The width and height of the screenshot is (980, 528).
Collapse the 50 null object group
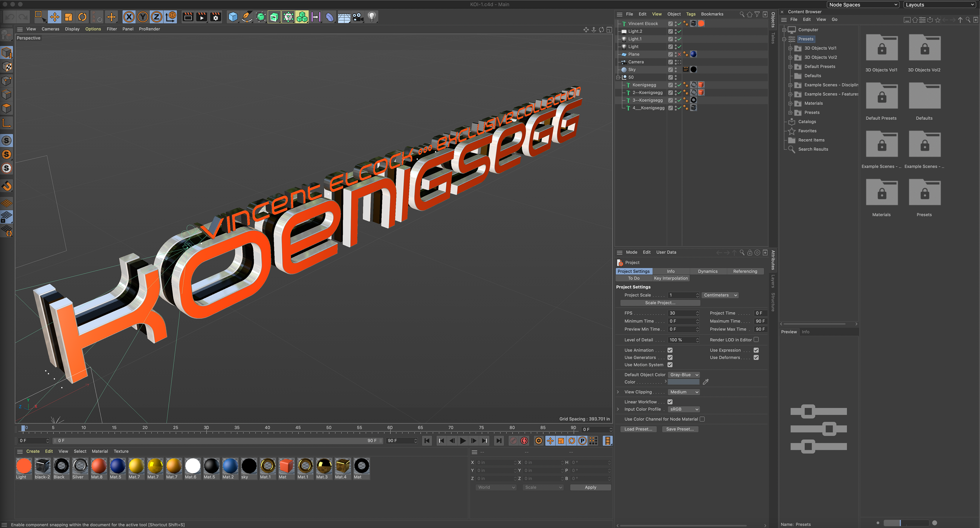[x=618, y=77]
